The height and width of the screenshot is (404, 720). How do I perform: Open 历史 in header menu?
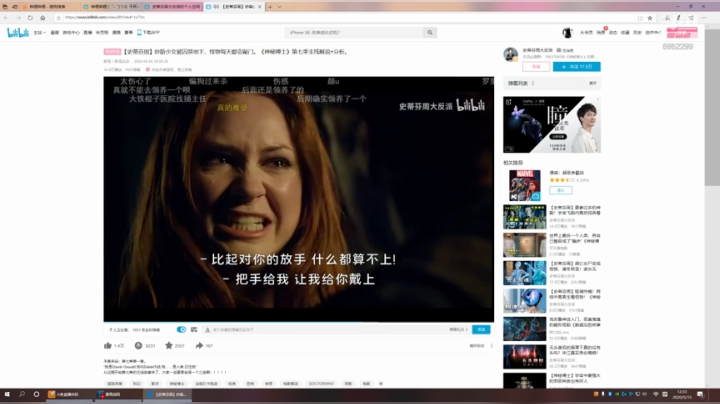tap(637, 33)
